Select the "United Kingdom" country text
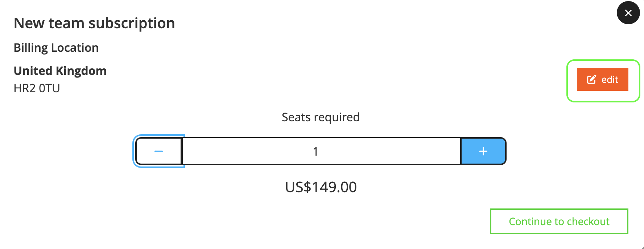The width and height of the screenshot is (644, 249). 60,71
